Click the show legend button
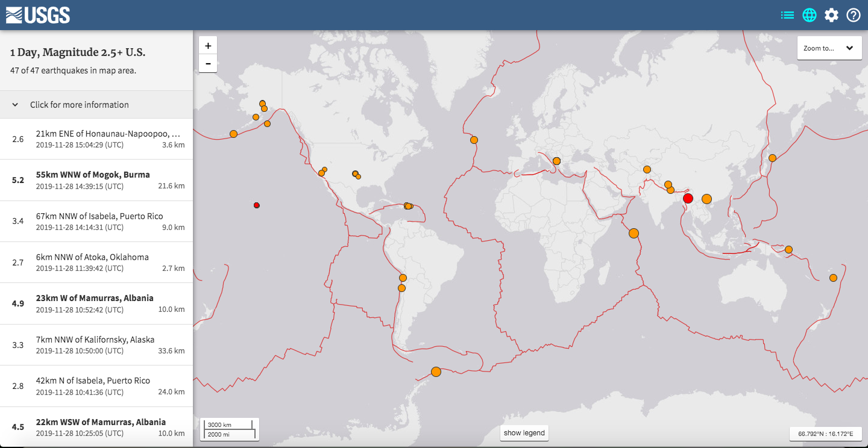 (x=524, y=433)
